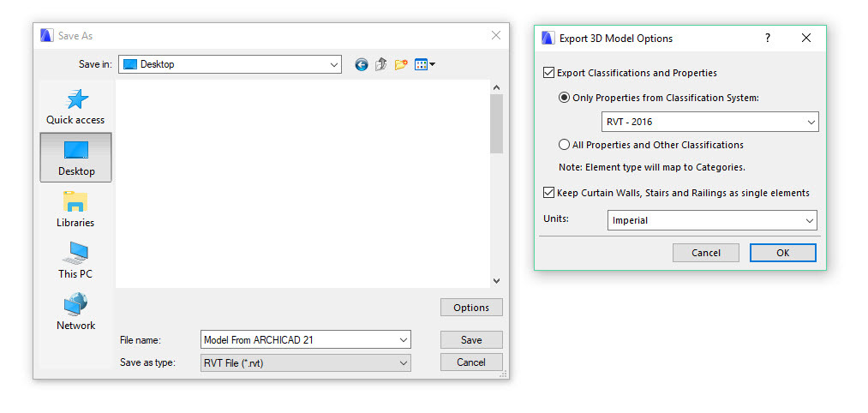The width and height of the screenshot is (868, 413).
Task: Open the View Menu icon dropdown
Action: (x=425, y=64)
